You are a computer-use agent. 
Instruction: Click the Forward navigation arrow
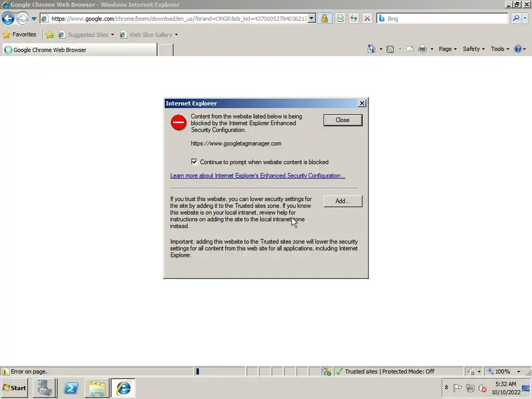tap(23, 18)
